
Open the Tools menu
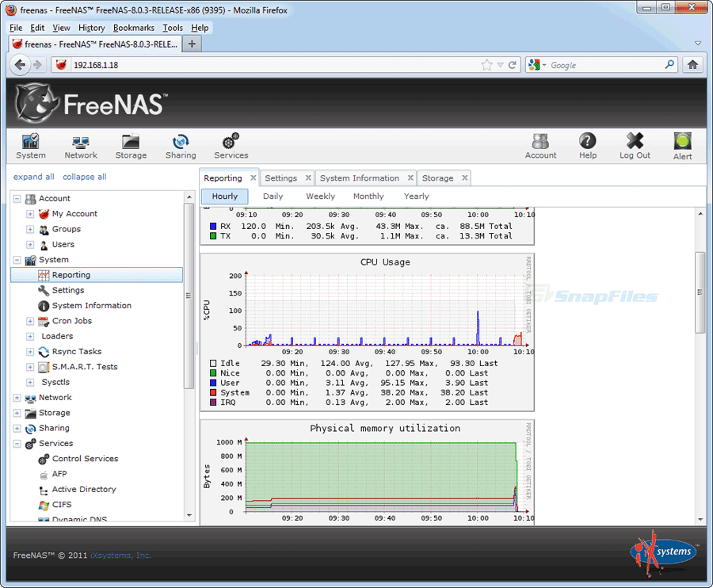[x=173, y=28]
